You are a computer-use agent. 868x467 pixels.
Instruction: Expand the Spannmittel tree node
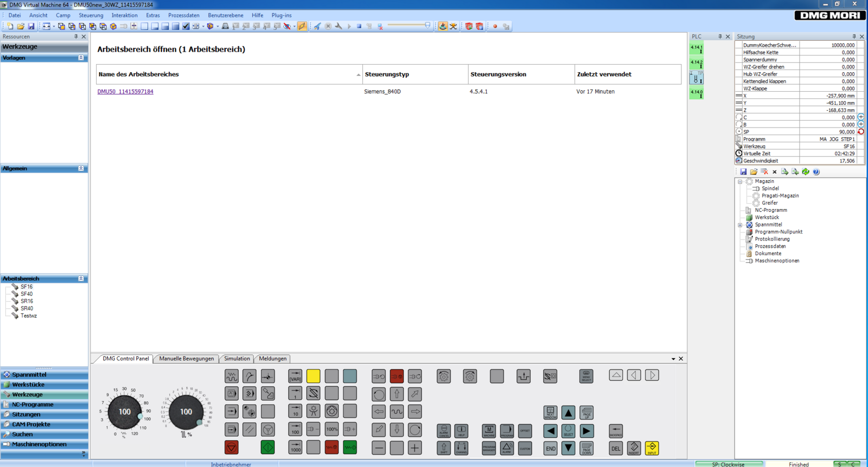tap(740, 225)
